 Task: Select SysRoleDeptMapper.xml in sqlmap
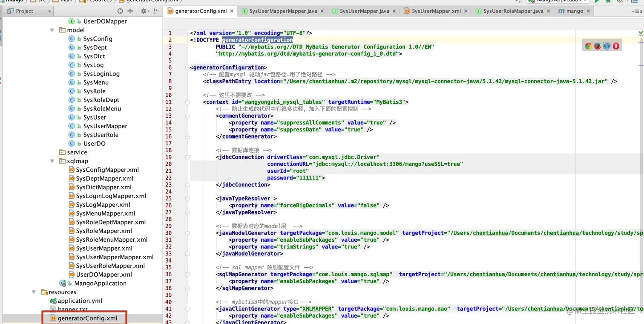pos(111,222)
